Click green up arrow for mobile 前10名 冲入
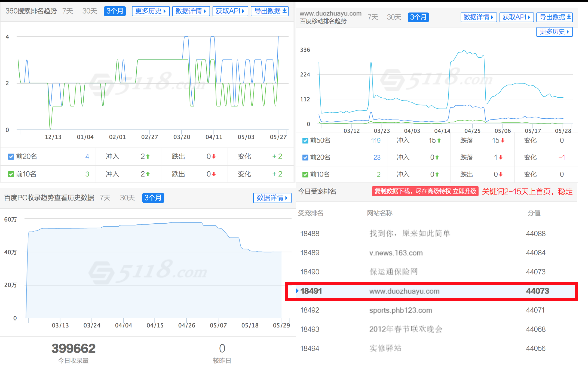Screen dimensions: 588x377 437,174
